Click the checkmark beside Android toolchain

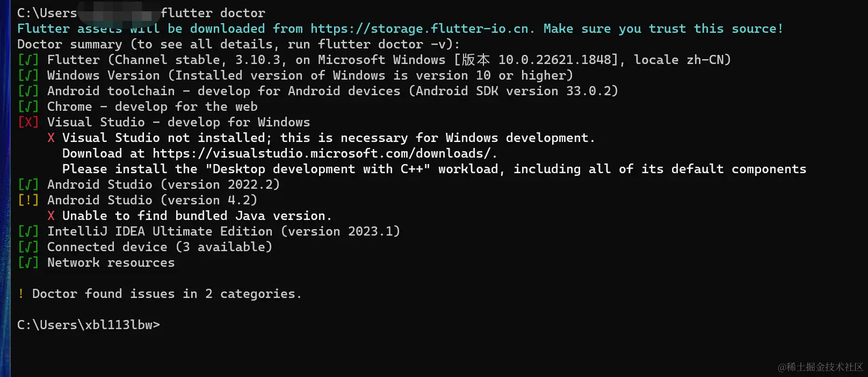click(x=28, y=91)
